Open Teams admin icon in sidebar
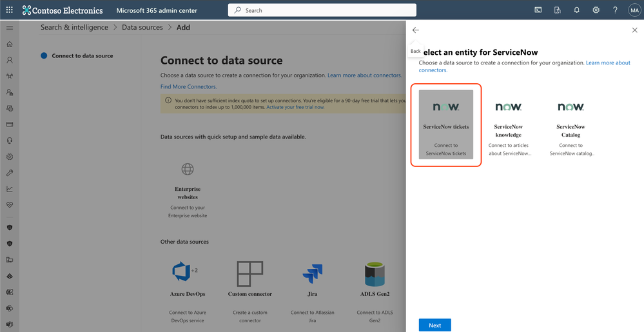Viewport: 644px width, 332px height. (10, 325)
